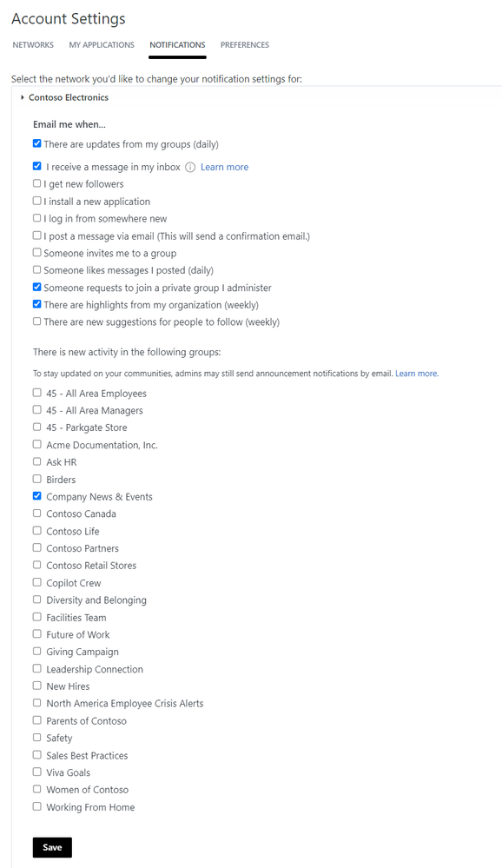
Task: Open the MY APPLICATIONS tab
Action: pyautogui.click(x=102, y=45)
